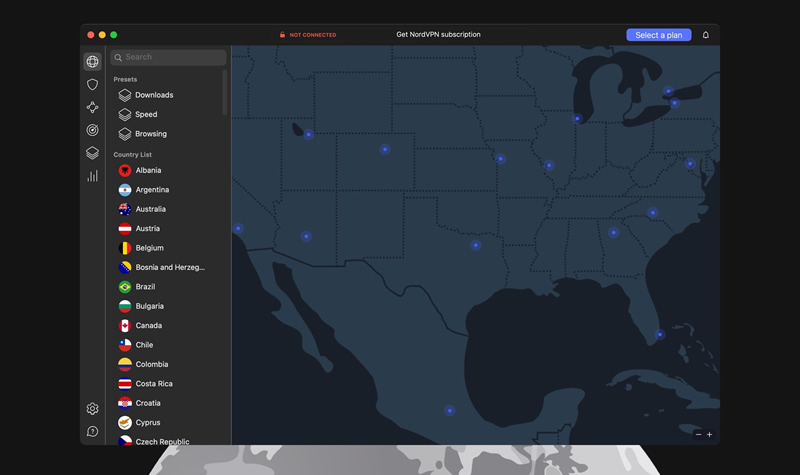Click the Canada flag icon
Image resolution: width=800 pixels, height=475 pixels.
click(125, 326)
